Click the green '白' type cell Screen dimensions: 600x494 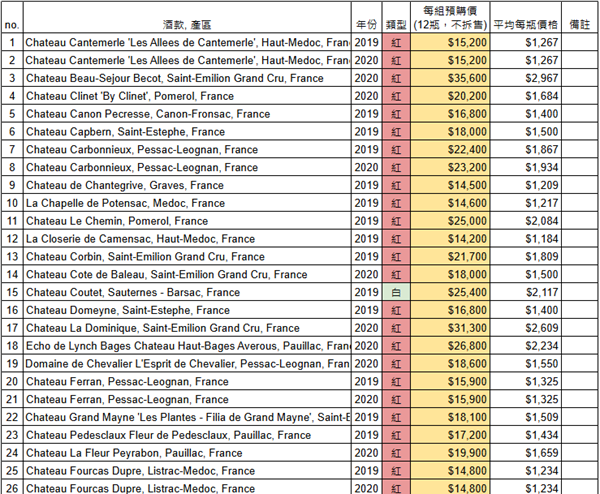(396, 292)
